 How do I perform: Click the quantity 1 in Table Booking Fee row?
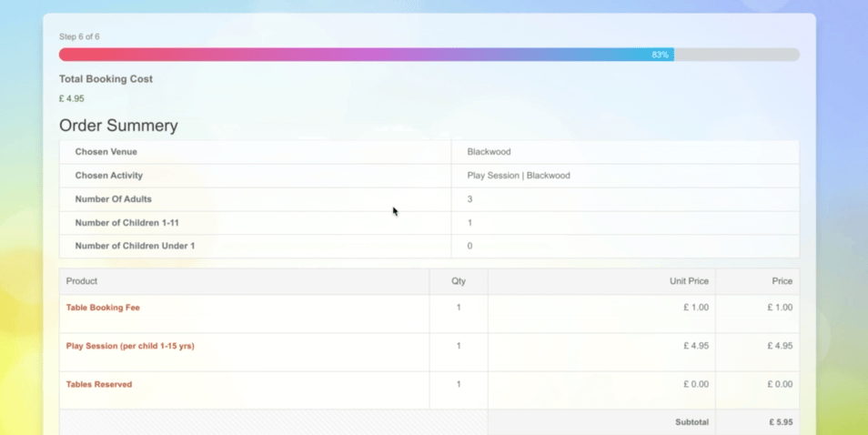point(459,308)
